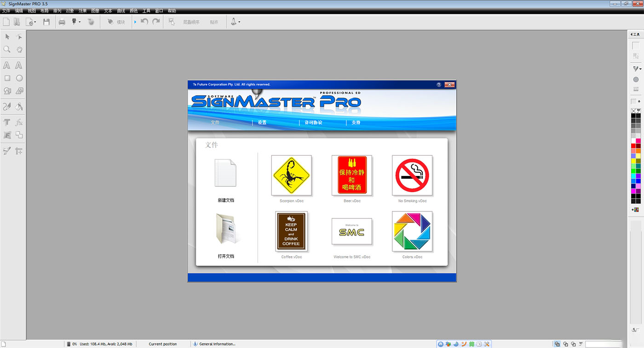Viewport: 644px width, 348px height.
Task: Click 打开文档 to open a document
Action: 226,235
